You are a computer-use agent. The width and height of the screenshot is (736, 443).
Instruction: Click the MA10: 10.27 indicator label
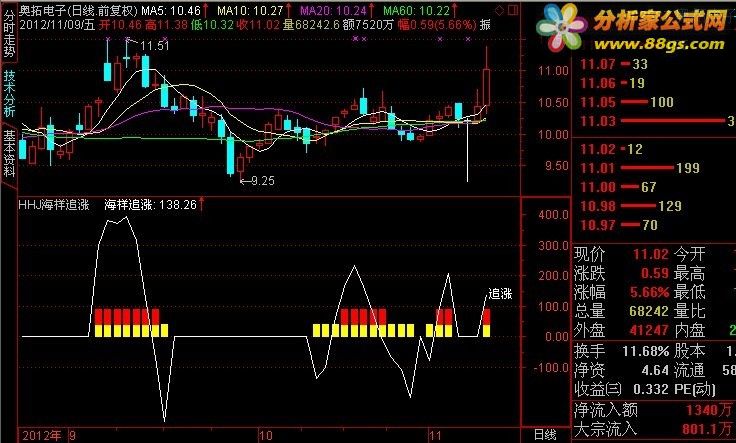[251, 10]
